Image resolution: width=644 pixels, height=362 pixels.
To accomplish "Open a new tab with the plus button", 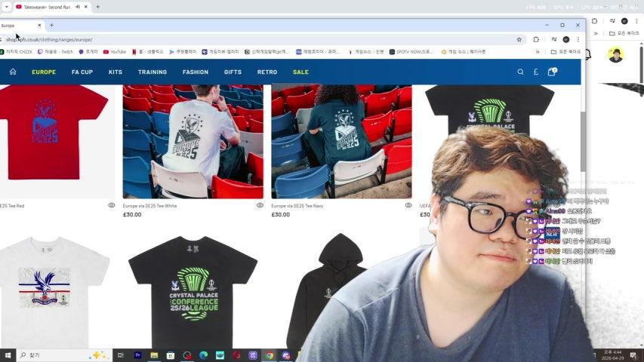I will pos(52,26).
